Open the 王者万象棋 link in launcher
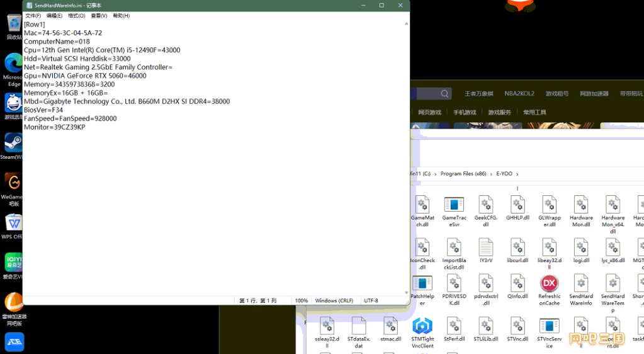The width and height of the screenshot is (644, 354). pyautogui.click(x=479, y=94)
